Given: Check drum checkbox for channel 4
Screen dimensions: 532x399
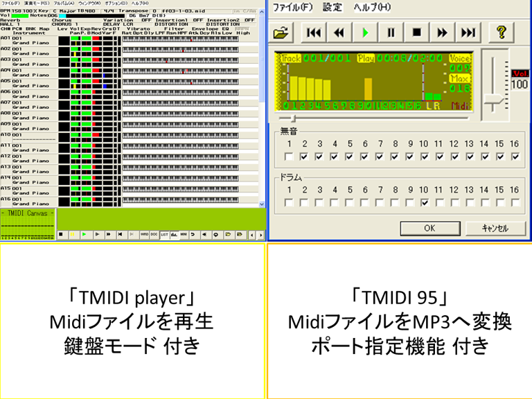Looking at the screenshot, I should (x=334, y=203).
